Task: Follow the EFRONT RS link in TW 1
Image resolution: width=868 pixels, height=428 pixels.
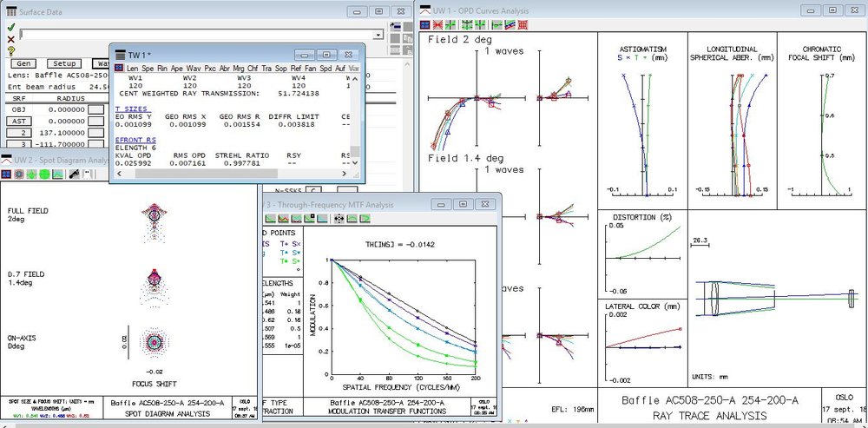Action: (134, 141)
